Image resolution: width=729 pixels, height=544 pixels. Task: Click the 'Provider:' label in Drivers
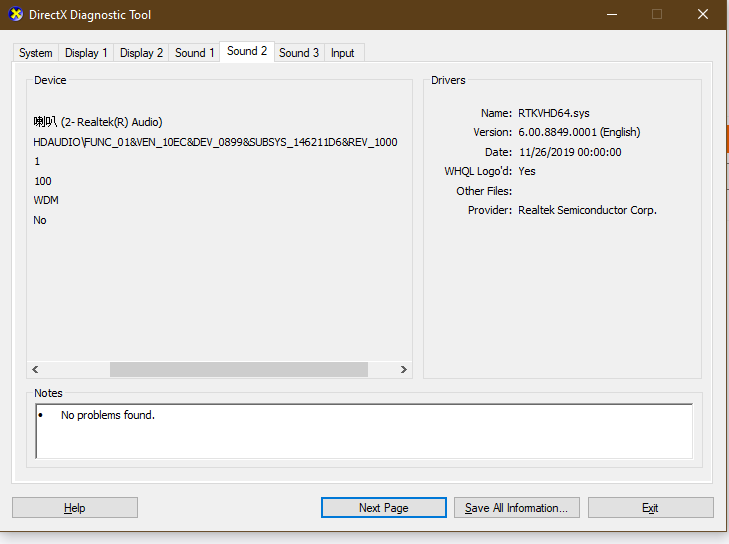[490, 210]
